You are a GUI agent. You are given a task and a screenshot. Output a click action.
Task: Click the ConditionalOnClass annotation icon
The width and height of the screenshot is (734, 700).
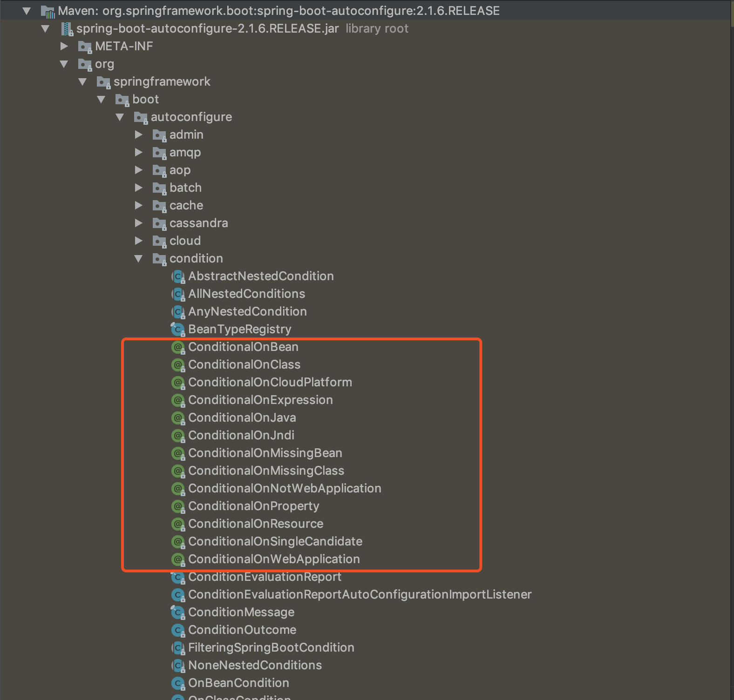[x=178, y=365]
